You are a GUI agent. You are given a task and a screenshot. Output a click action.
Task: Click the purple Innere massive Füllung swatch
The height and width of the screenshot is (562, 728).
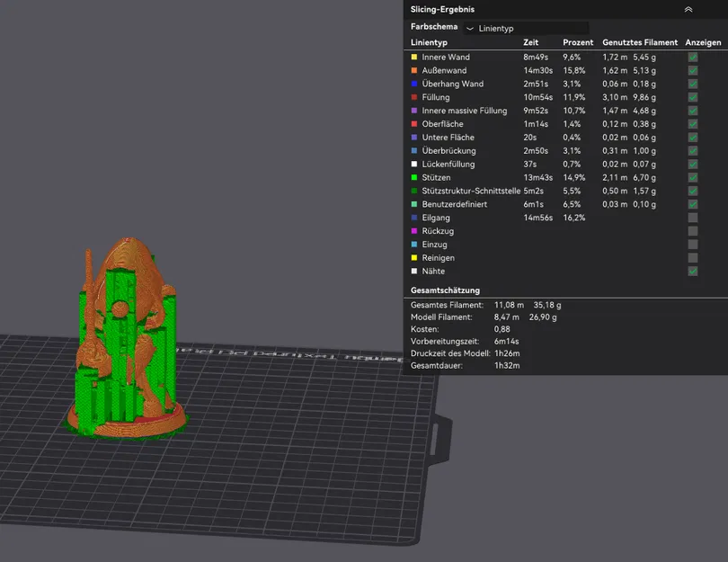[x=413, y=111]
